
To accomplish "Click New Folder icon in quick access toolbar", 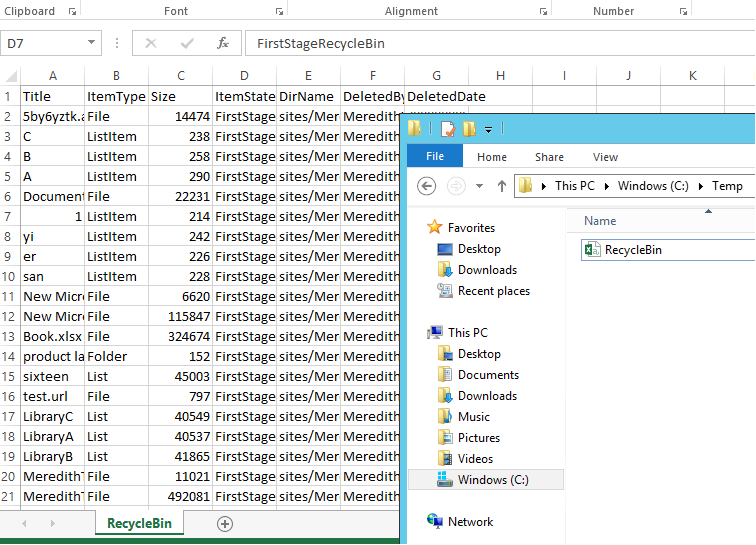I will pyautogui.click(x=470, y=129).
